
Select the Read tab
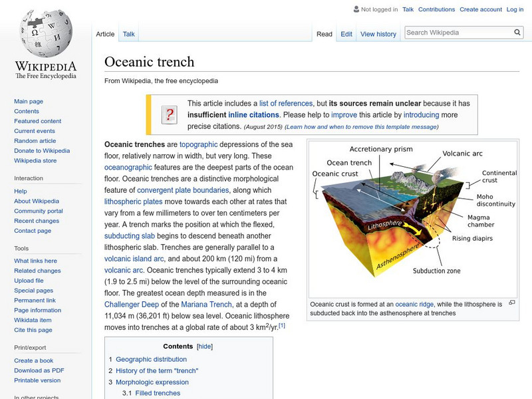325,34
